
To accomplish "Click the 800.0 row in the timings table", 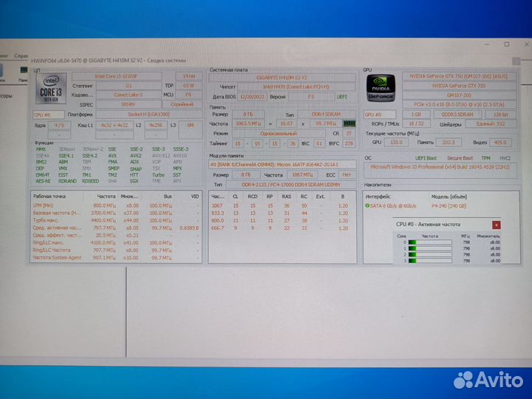I will (282, 220).
